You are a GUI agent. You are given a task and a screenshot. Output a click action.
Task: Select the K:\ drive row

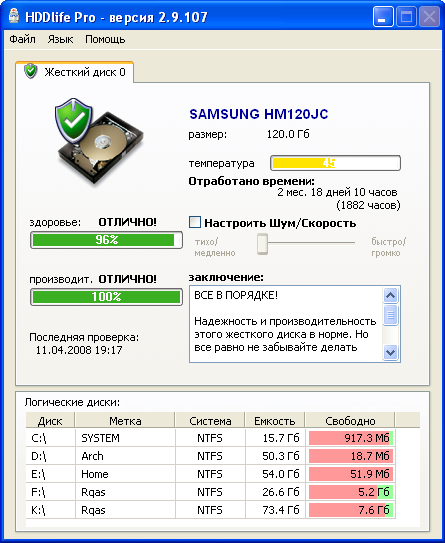[211, 510]
